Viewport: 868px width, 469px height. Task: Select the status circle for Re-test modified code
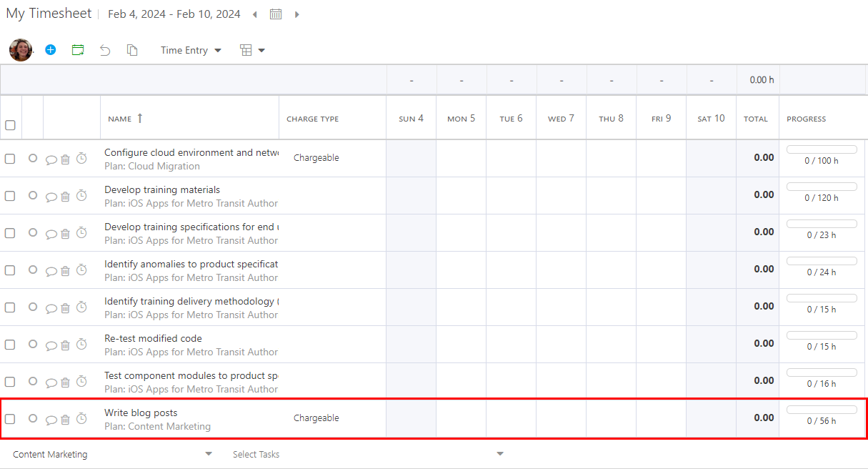[x=33, y=344]
